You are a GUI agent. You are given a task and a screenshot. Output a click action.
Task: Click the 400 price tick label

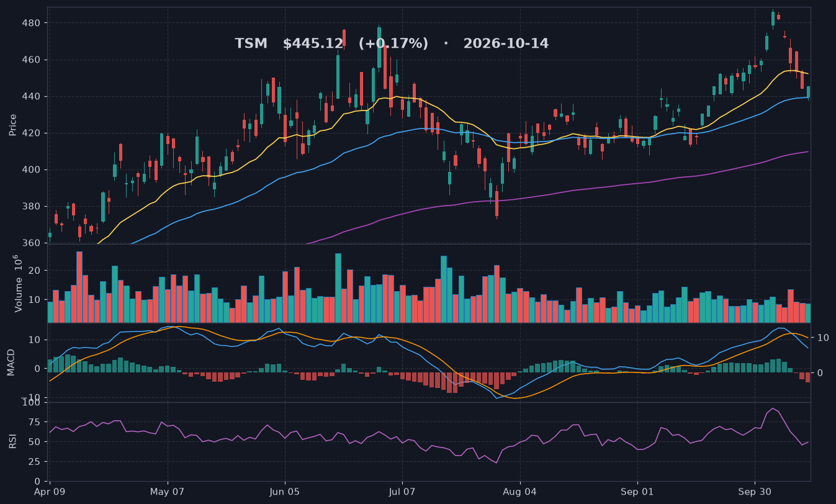click(x=31, y=170)
